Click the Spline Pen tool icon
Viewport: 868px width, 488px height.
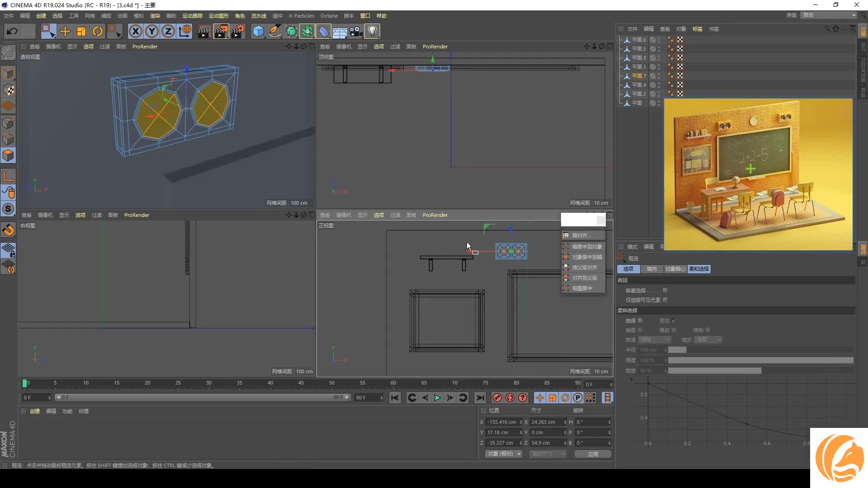click(274, 31)
